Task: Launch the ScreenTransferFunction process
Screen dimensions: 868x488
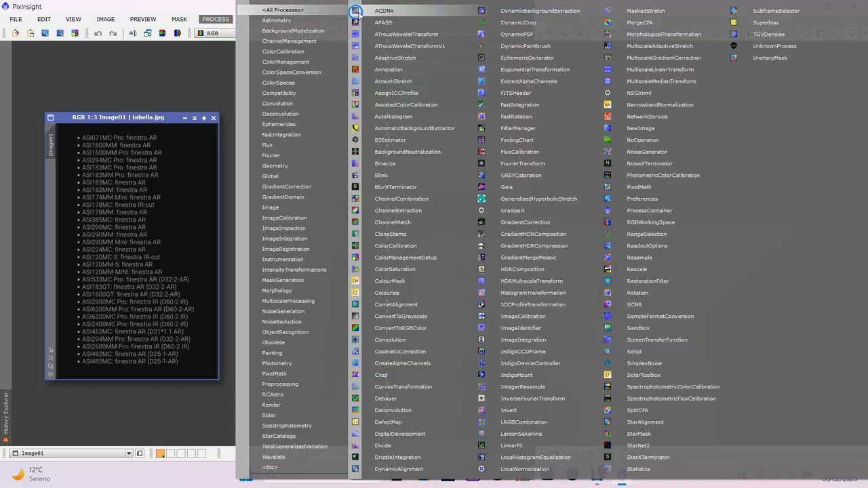Action: click(x=656, y=340)
